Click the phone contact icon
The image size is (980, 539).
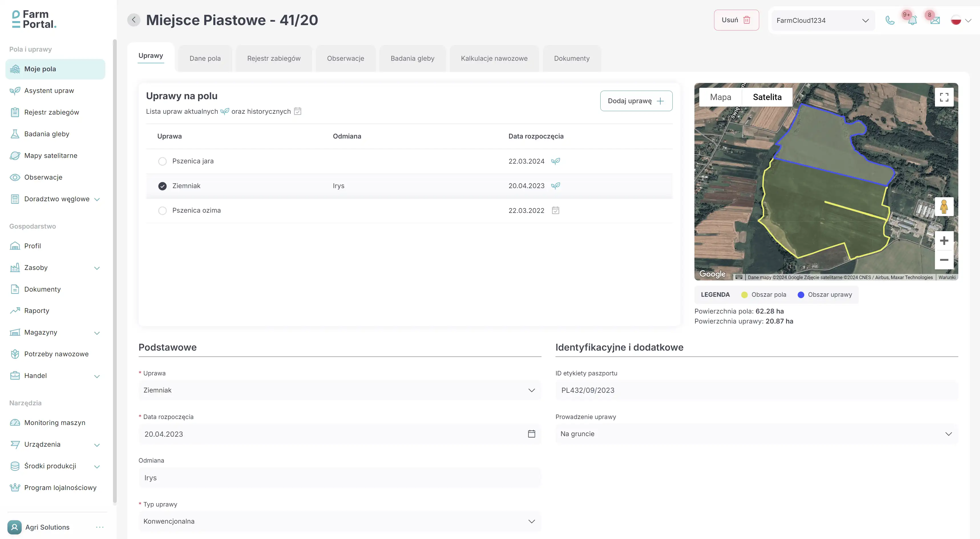tap(890, 20)
